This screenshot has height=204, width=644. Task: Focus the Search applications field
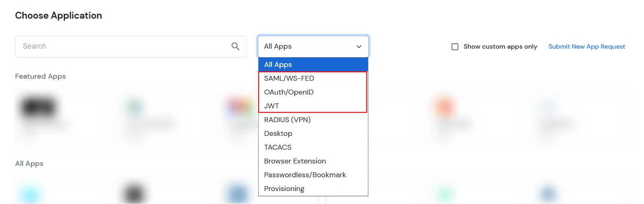pyautogui.click(x=122, y=46)
